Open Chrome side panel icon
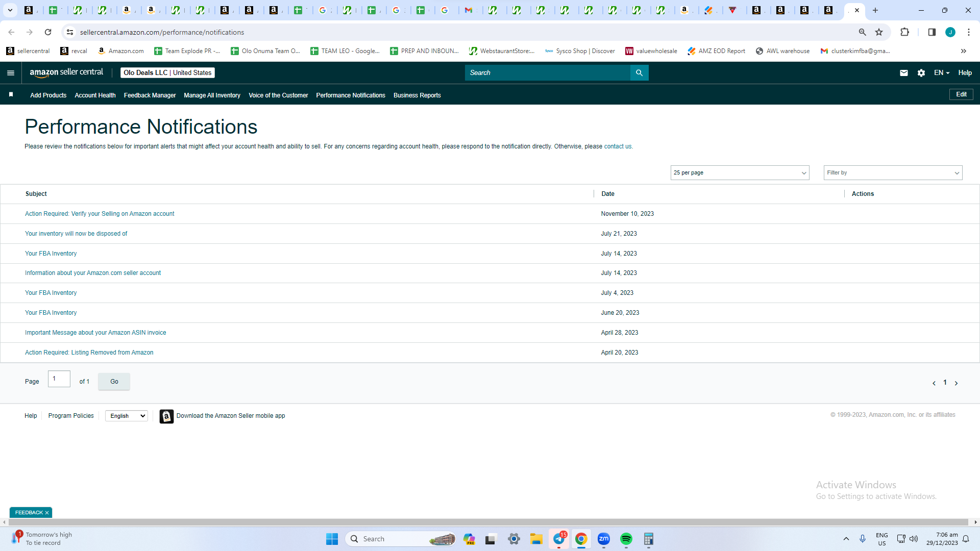Image resolution: width=980 pixels, height=551 pixels. [x=932, y=32]
